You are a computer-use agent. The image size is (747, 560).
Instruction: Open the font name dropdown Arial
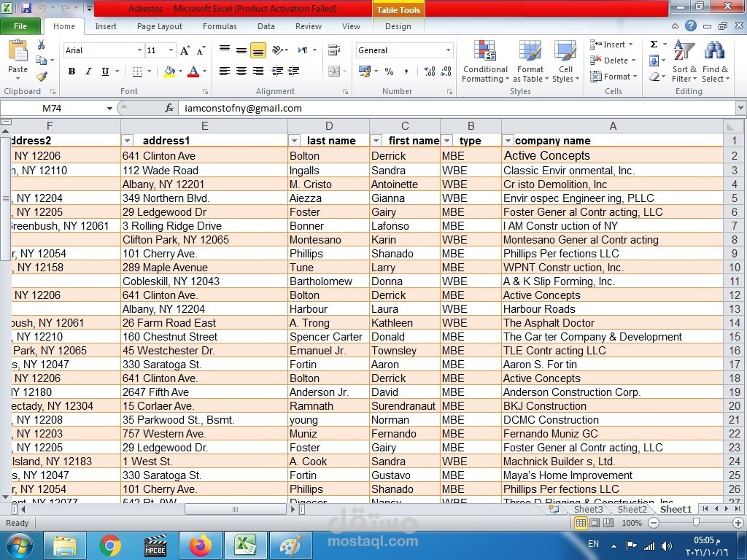pos(140,50)
